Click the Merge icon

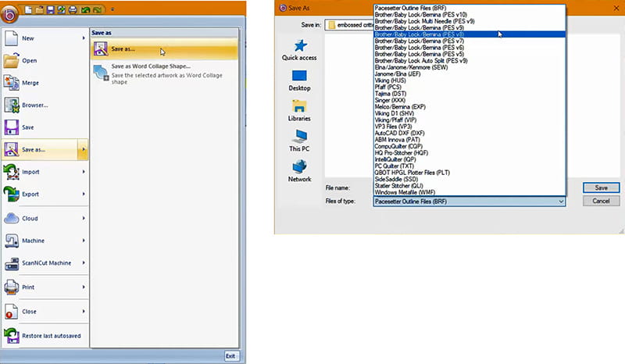pyautogui.click(x=12, y=83)
